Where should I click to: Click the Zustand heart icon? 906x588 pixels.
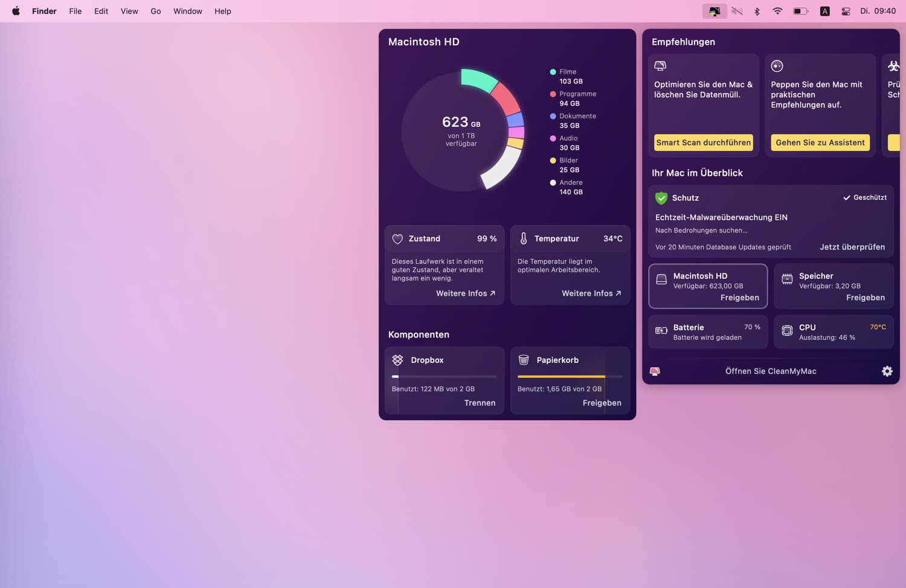[x=397, y=239]
